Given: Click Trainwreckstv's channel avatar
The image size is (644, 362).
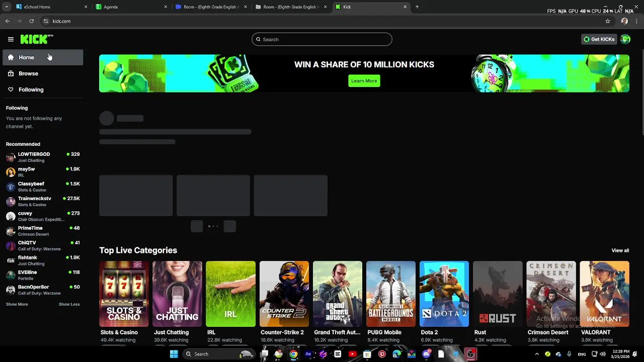Looking at the screenshot, I should [x=11, y=202].
